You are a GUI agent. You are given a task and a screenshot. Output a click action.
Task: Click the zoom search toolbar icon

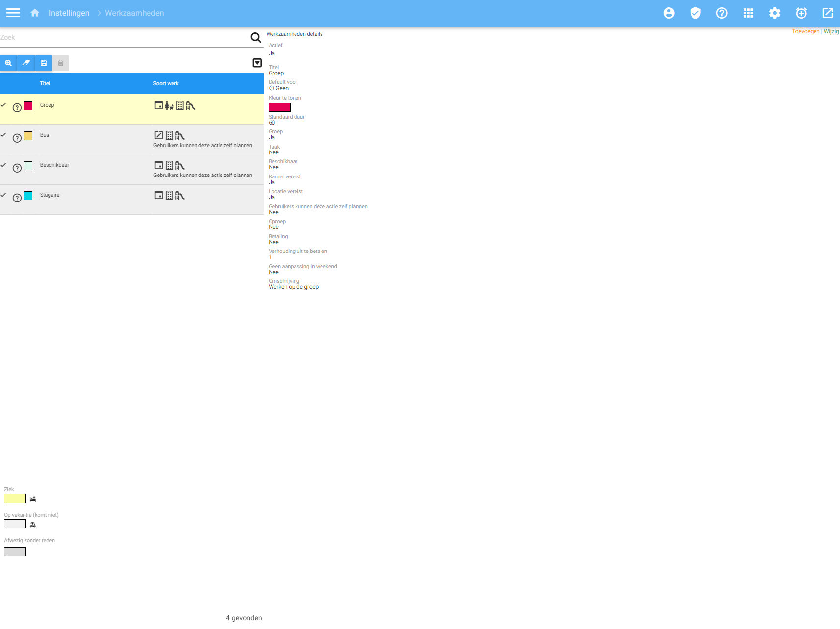point(8,63)
